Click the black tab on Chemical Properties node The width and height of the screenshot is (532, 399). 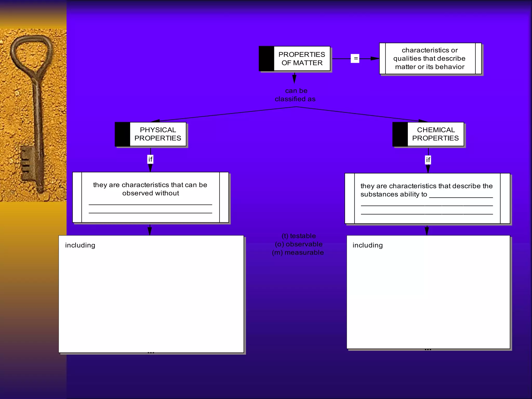(x=400, y=134)
